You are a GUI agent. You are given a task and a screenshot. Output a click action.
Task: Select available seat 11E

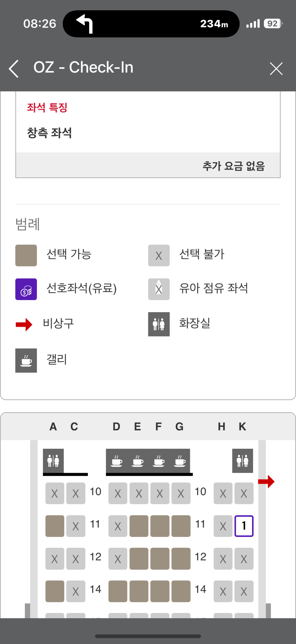[139, 526]
